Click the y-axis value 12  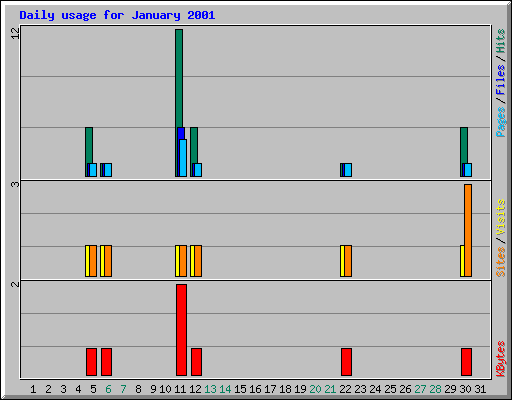coord(16,33)
